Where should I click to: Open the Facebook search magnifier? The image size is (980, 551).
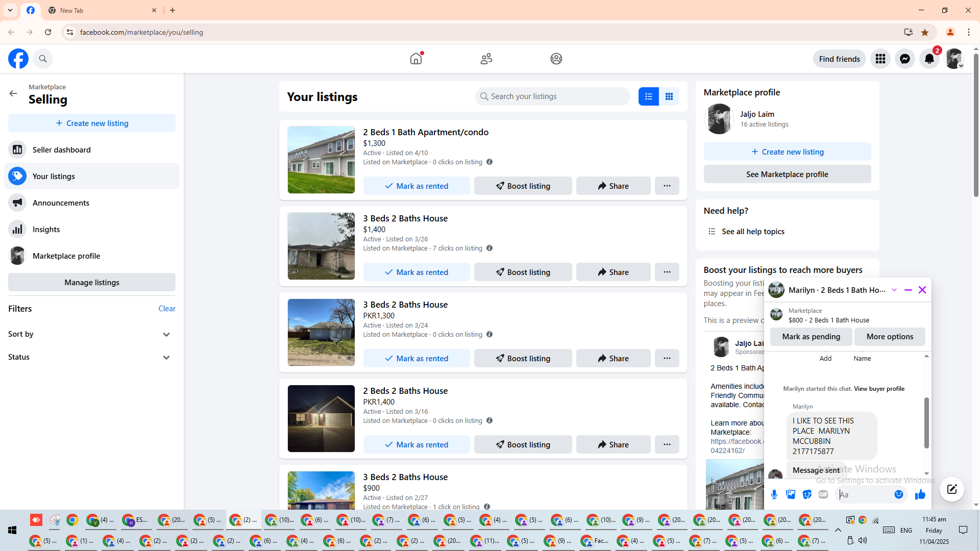(43, 59)
